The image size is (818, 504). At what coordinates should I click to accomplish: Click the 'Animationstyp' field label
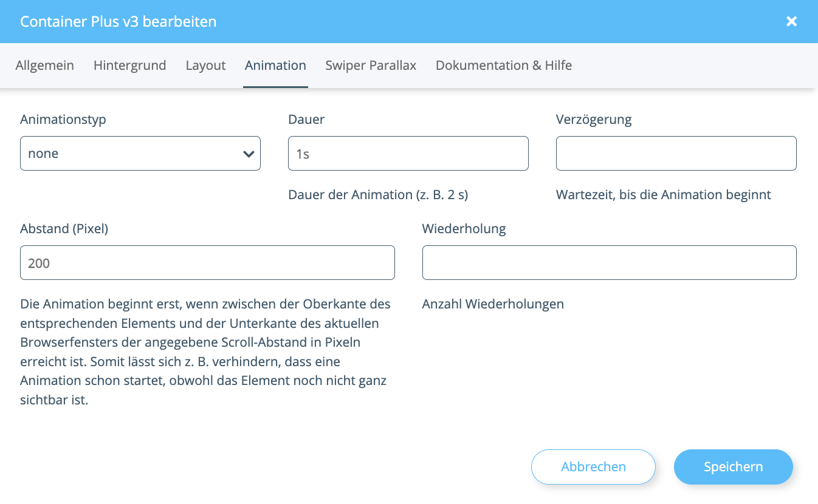[63, 120]
